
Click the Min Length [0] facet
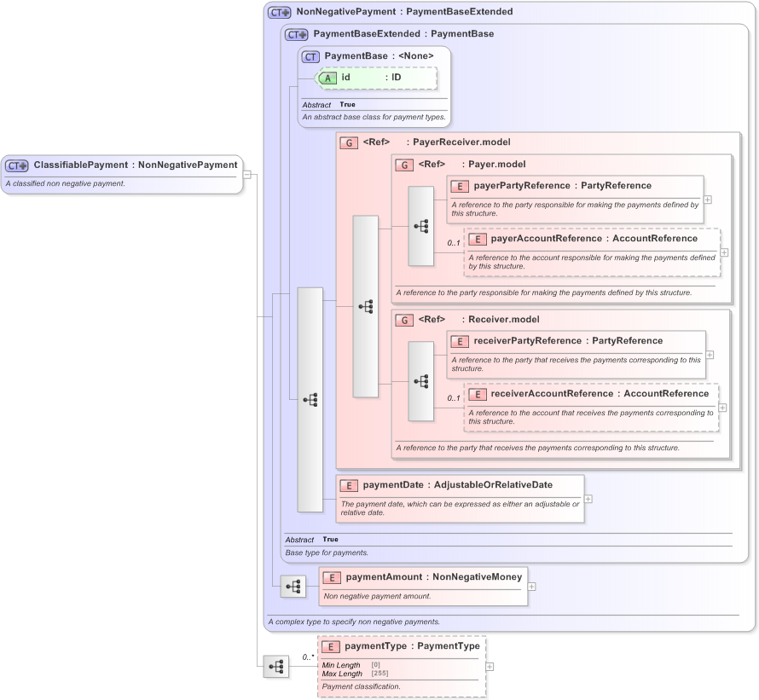coord(351,666)
